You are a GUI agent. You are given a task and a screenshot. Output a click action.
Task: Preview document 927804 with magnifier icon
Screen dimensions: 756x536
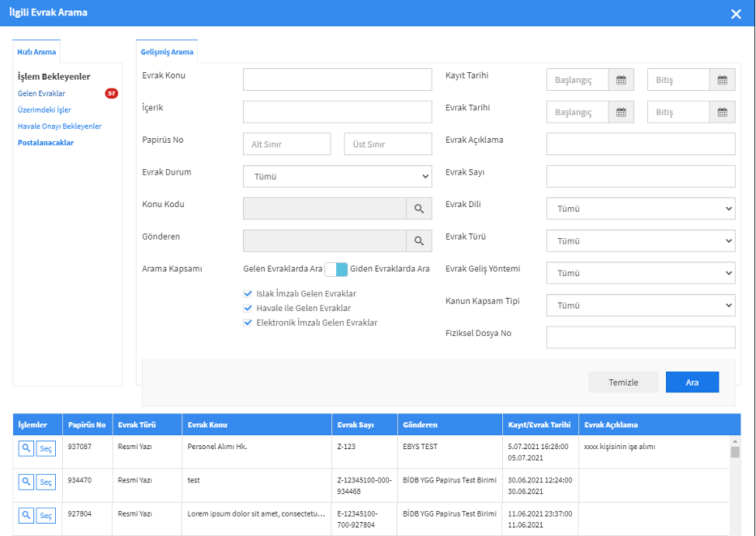click(x=26, y=515)
